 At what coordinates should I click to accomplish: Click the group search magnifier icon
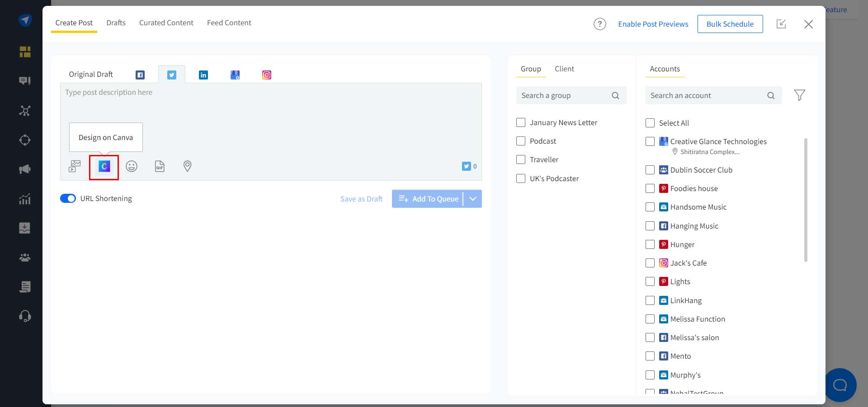[615, 95]
